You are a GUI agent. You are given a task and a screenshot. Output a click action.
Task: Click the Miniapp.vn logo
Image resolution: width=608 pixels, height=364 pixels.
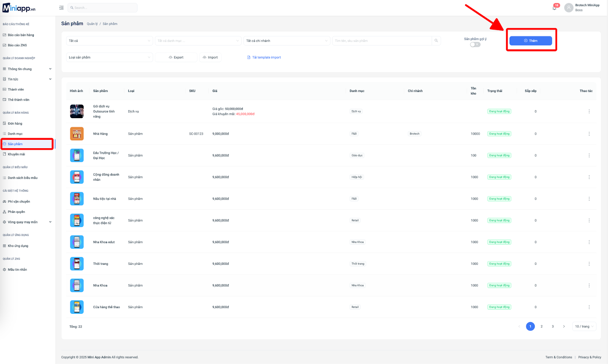tap(19, 8)
